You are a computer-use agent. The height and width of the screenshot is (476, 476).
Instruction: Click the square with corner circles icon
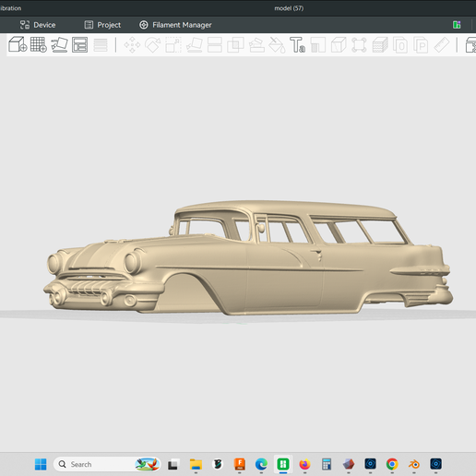359,45
